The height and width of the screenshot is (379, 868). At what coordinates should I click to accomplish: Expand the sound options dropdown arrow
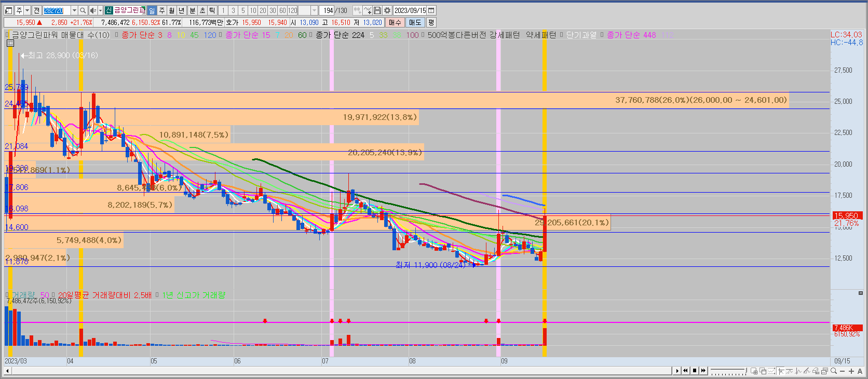(x=100, y=10)
